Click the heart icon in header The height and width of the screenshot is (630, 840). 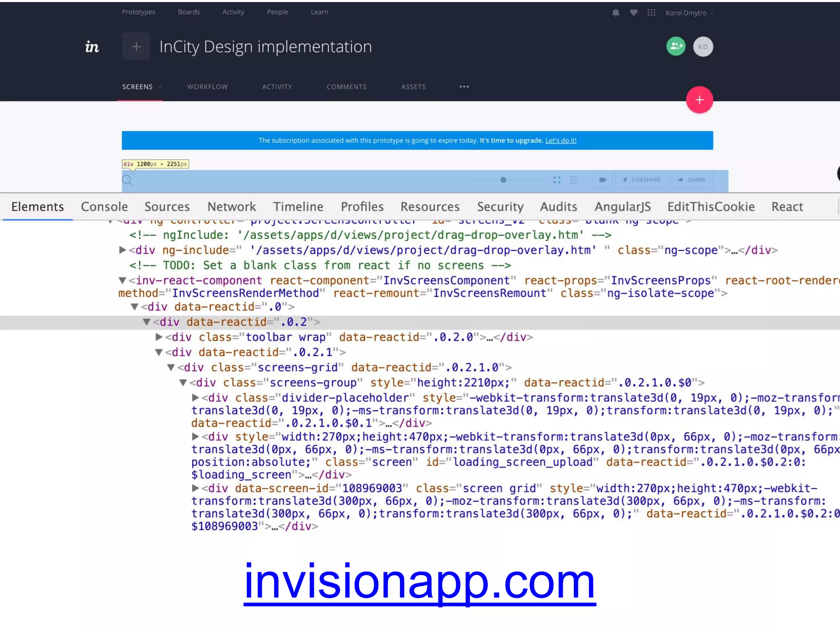(634, 13)
